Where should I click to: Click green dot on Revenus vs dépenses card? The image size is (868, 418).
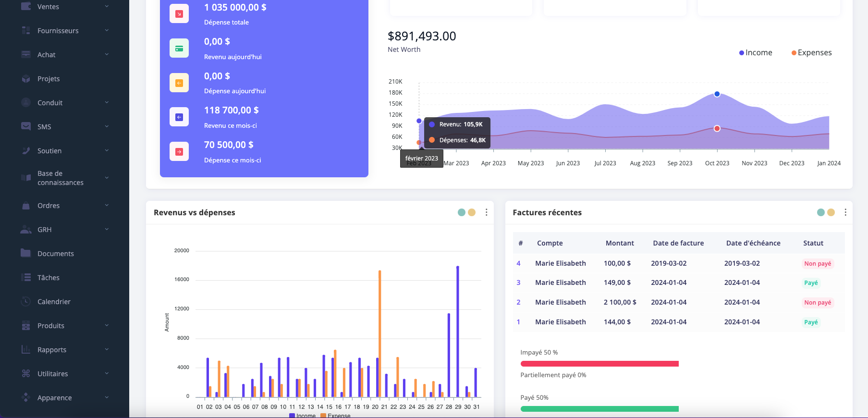coord(462,212)
